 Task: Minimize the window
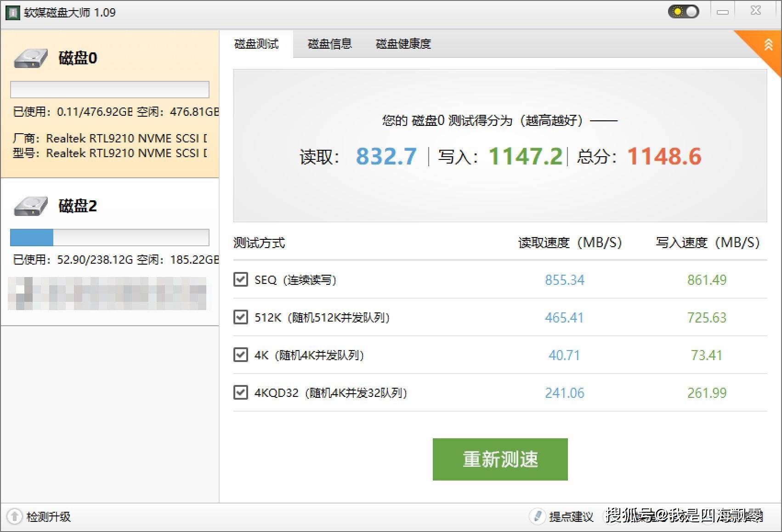(x=723, y=12)
